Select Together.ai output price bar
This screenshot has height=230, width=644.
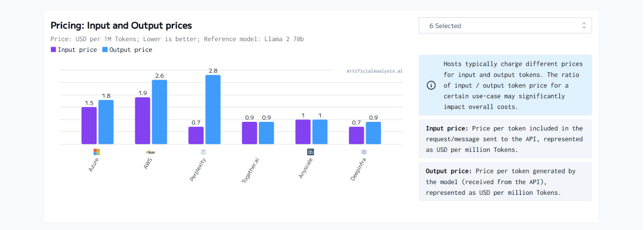pyautogui.click(x=266, y=133)
